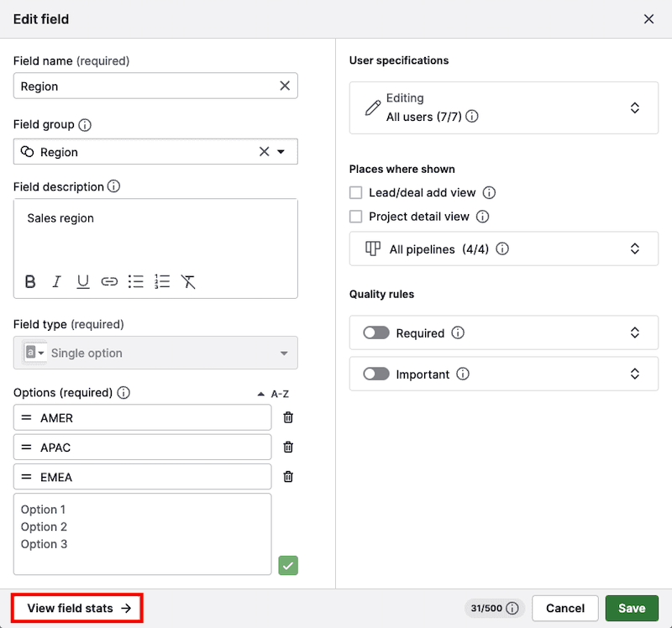672x628 pixels.
Task: Delete the AMER option
Action: pos(288,417)
